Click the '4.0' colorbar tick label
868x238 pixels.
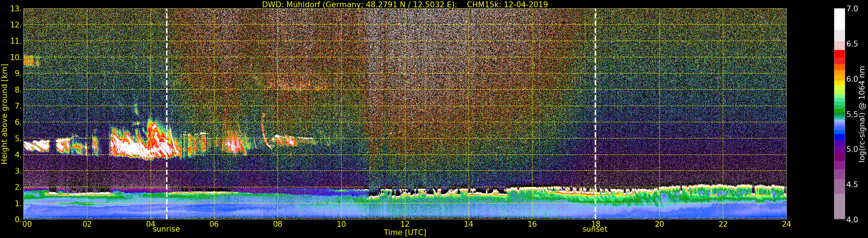tap(852, 220)
